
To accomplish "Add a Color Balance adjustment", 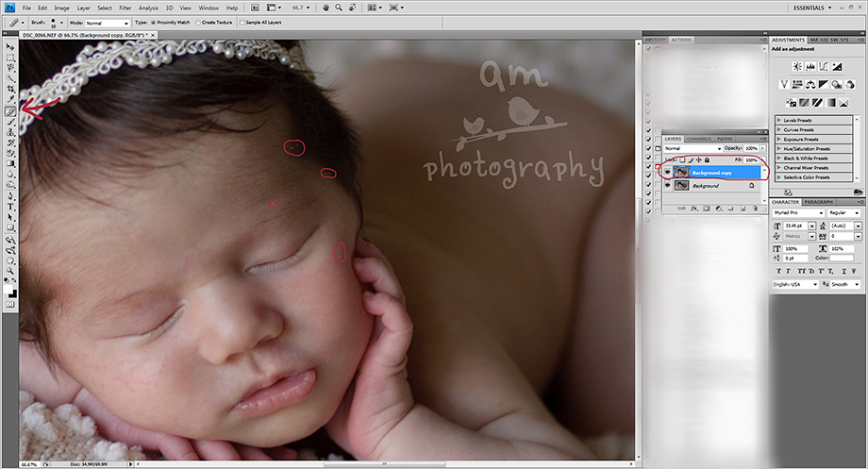I will [810, 84].
